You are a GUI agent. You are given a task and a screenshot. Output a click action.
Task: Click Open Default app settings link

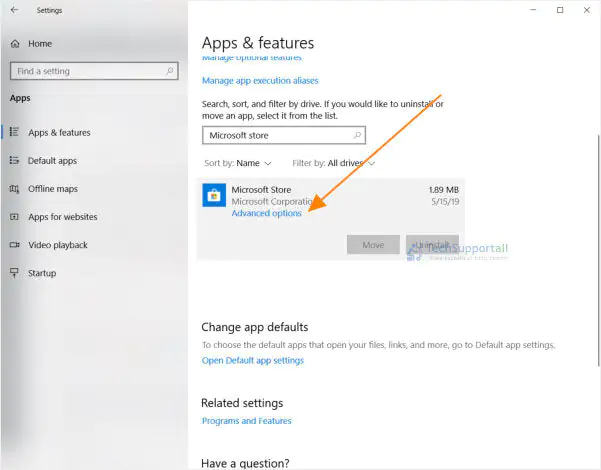coord(253,360)
